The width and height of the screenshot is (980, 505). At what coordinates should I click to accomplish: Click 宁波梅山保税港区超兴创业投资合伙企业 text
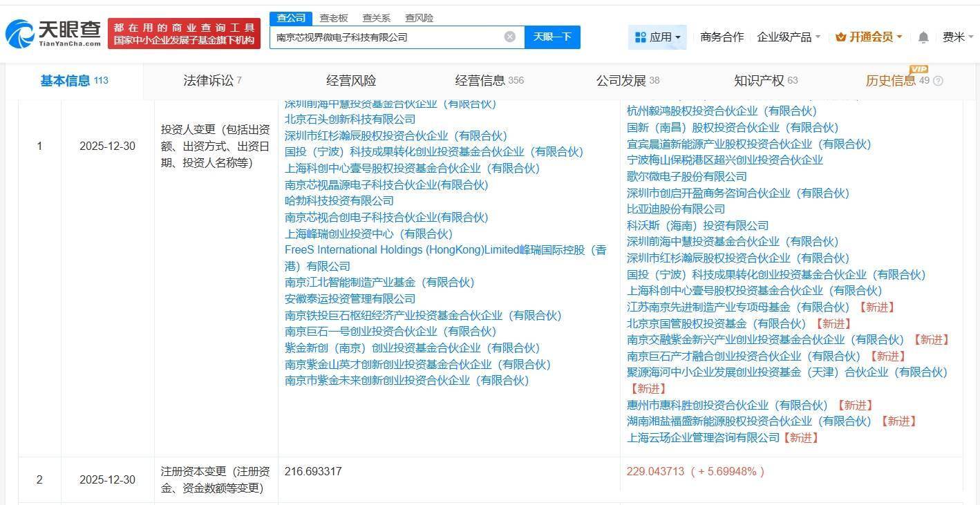pos(725,160)
